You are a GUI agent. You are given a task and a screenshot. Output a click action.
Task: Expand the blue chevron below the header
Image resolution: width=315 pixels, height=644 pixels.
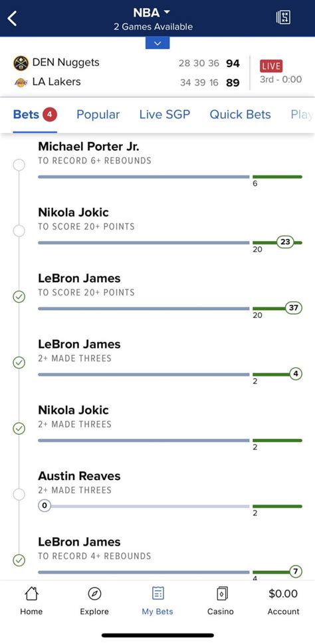tap(157, 43)
